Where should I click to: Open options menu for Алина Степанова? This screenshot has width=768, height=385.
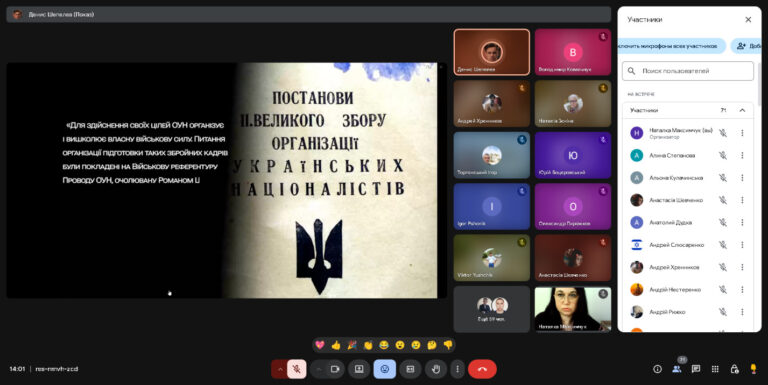(742, 155)
